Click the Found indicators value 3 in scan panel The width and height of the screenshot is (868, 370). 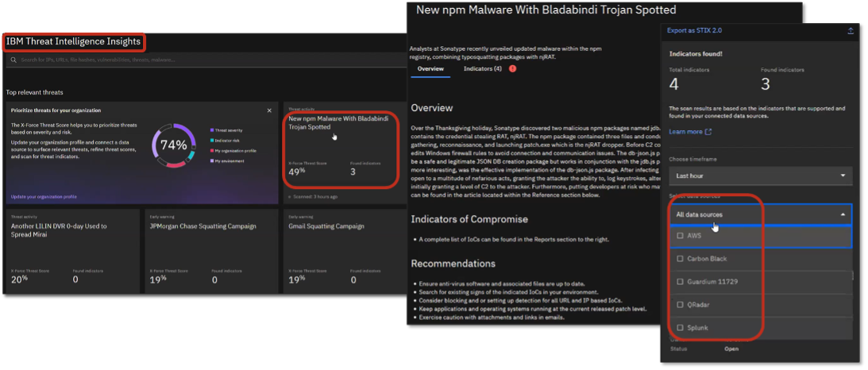pos(766,85)
